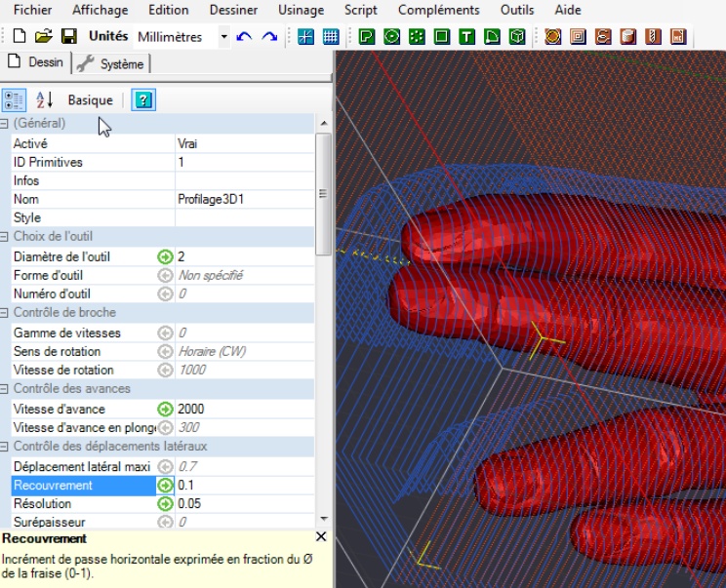Screen dimensions: 726x588
Task: Insert an NC file operation
Action: 678,36
